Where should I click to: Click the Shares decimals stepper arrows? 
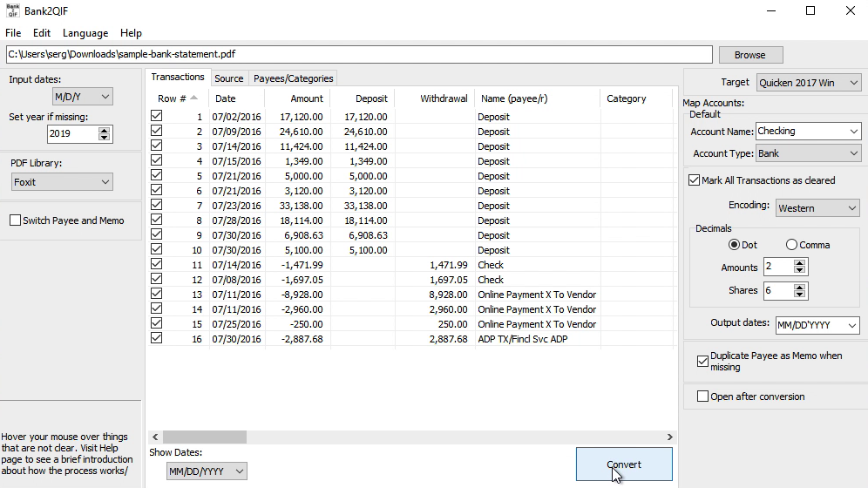tap(799, 290)
